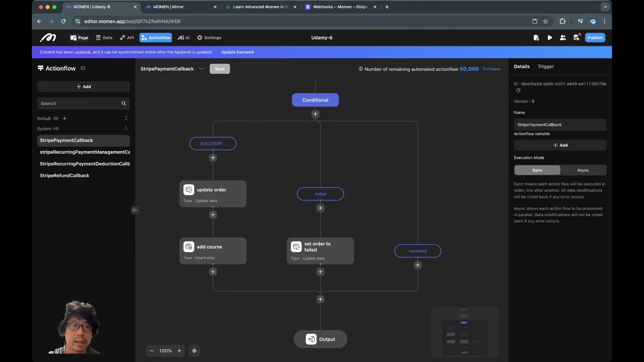Click the Actionflow docs book icon
644x362 pixels.
83,68
